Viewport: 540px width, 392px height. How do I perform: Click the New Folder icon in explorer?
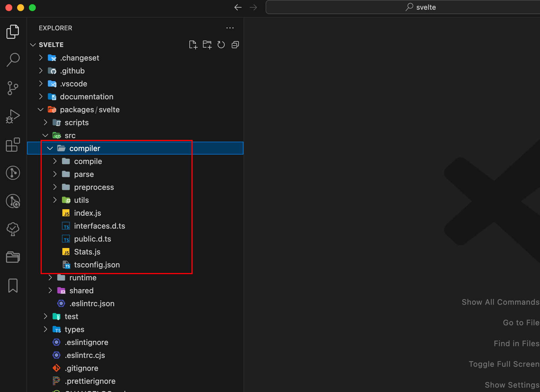pyautogui.click(x=207, y=45)
